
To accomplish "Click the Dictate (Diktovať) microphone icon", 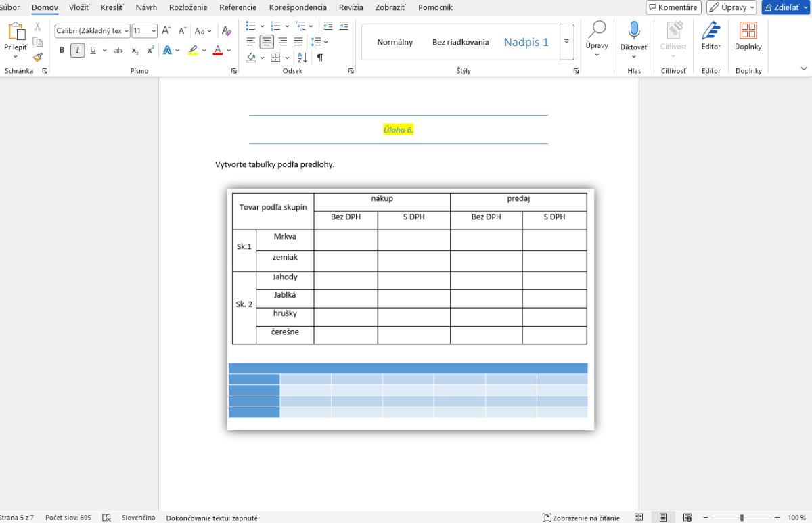I will click(x=634, y=31).
